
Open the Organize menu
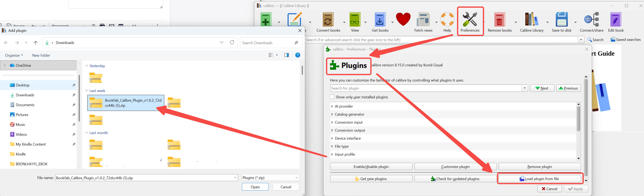point(14,55)
